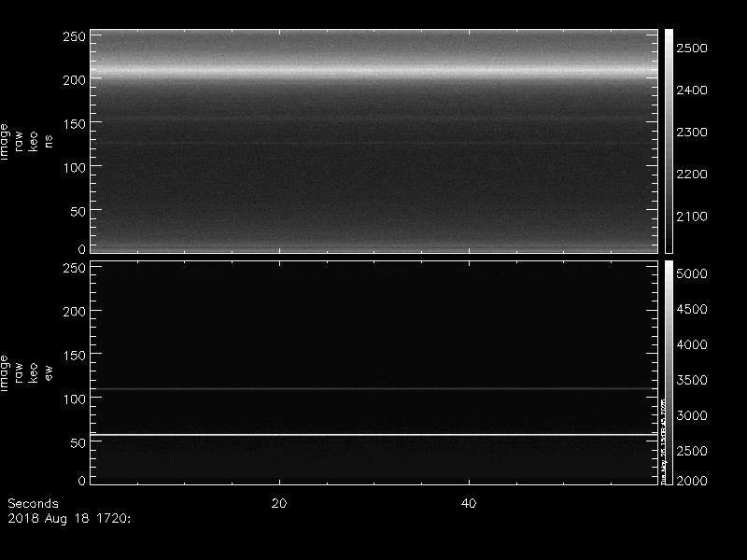Viewport: 747px width, 560px height.
Task: Click the 3500 label on the bottom colorbar
Action: [692, 380]
